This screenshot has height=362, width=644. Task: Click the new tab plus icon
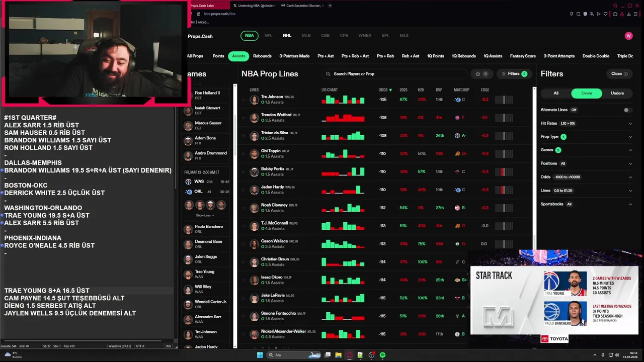pyautogui.click(x=330, y=6)
